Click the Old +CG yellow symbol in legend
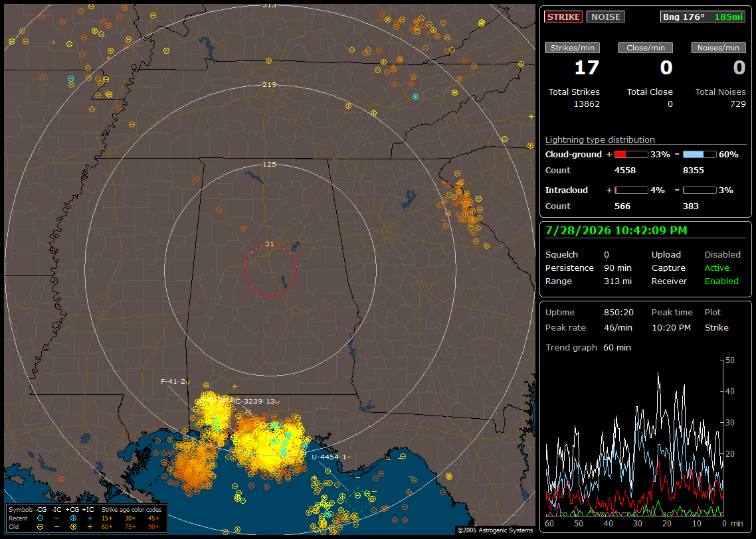Image resolution: width=756 pixels, height=539 pixels. coord(73,527)
